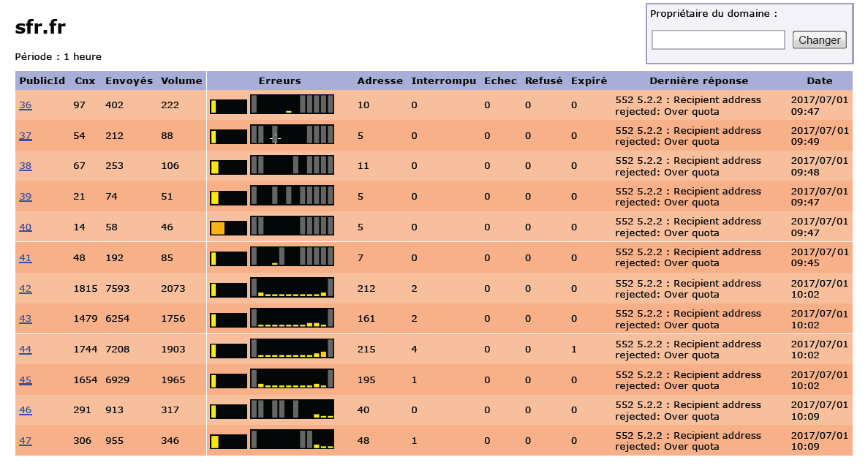Click Volume value 2073

click(173, 289)
